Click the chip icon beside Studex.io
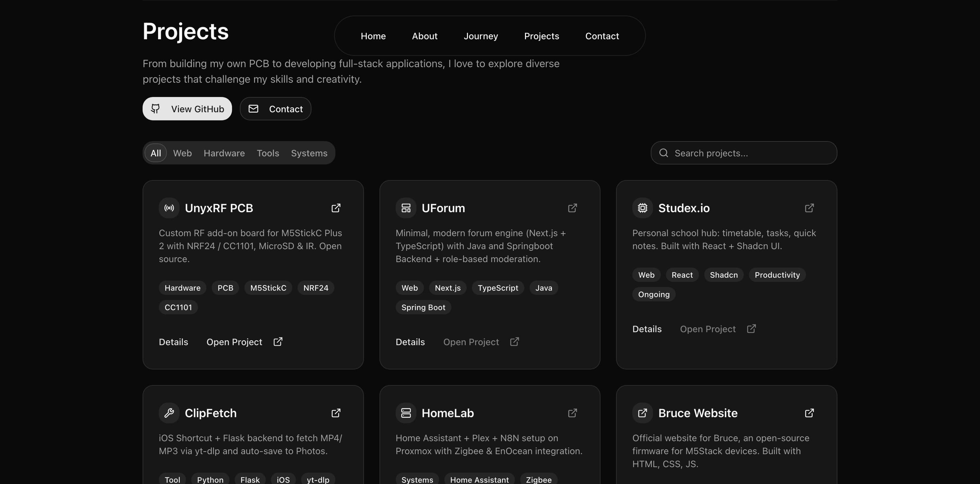This screenshot has width=980, height=484. pos(642,208)
